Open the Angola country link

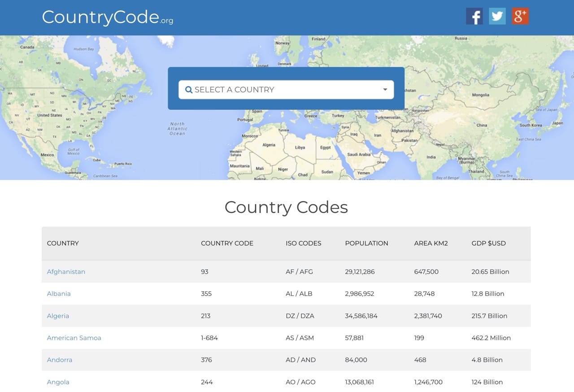(x=58, y=382)
